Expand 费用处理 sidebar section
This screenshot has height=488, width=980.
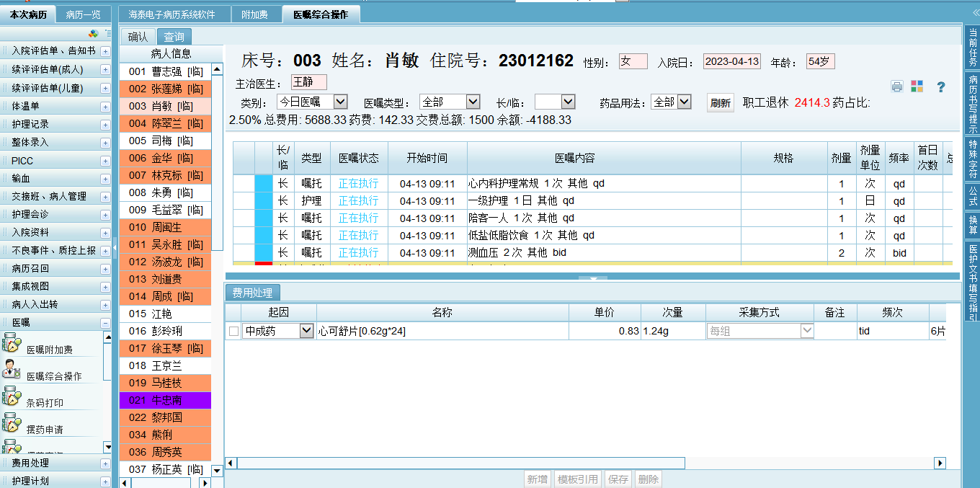tap(105, 463)
